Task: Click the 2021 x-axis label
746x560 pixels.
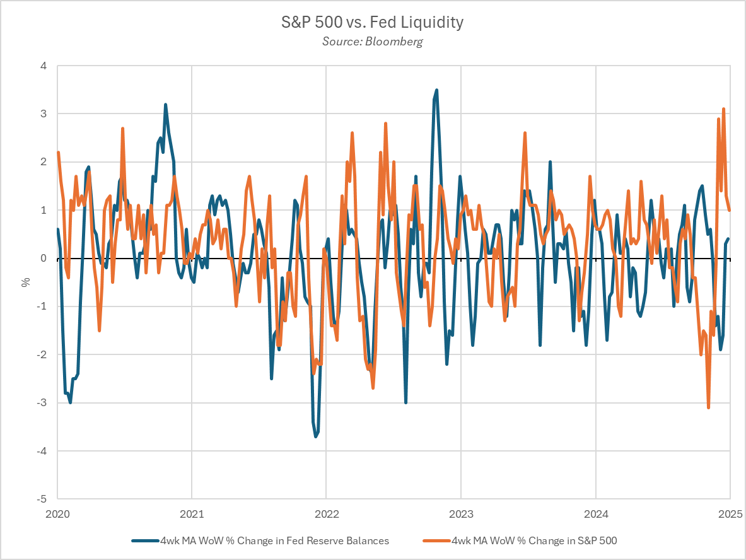Action: (x=191, y=513)
